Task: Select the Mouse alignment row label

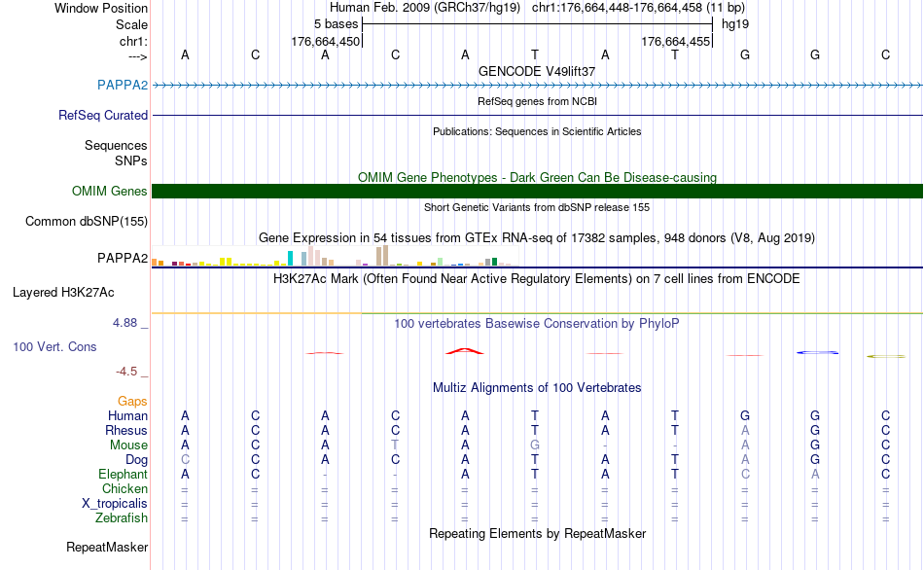Action: coord(128,445)
